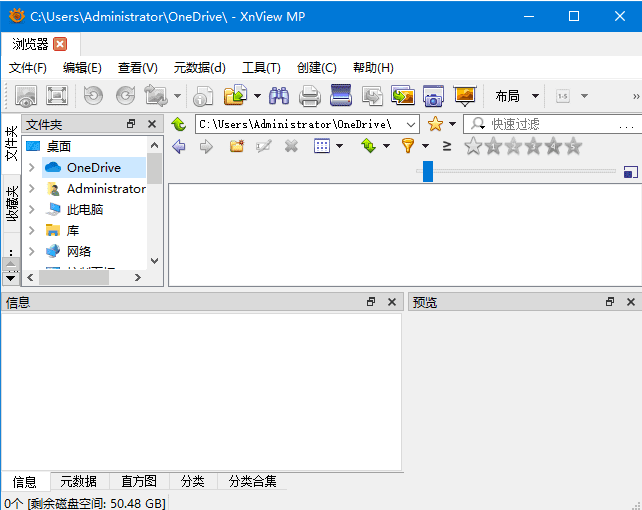
Task: Open the 编辑(E) menu
Action: (x=82, y=68)
